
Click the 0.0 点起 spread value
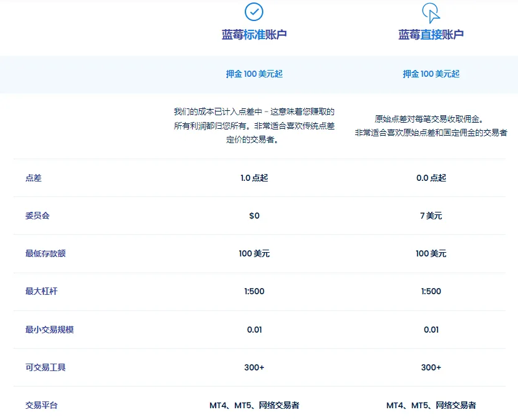[431, 178]
